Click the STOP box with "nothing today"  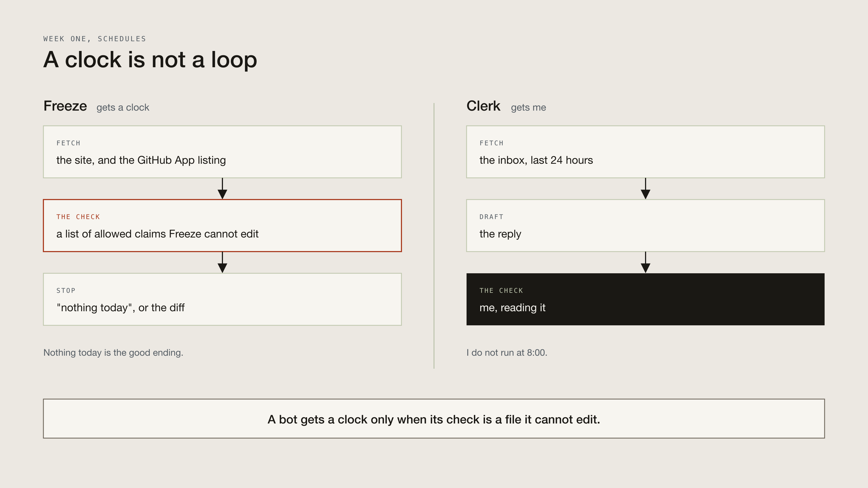point(222,299)
